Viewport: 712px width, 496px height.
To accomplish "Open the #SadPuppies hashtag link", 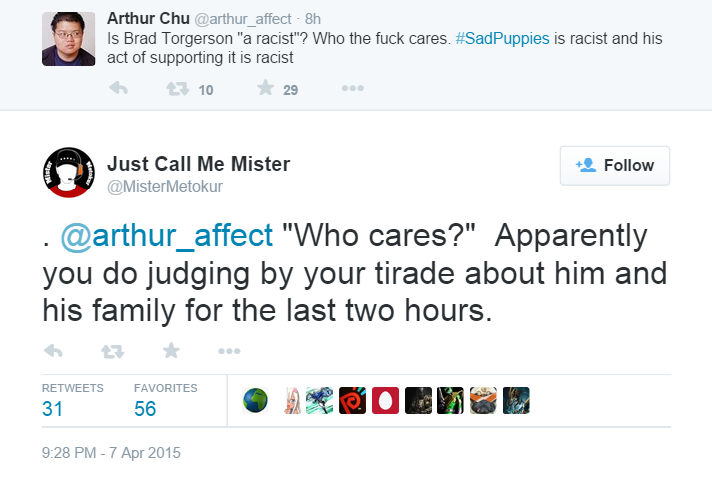I will point(502,39).
